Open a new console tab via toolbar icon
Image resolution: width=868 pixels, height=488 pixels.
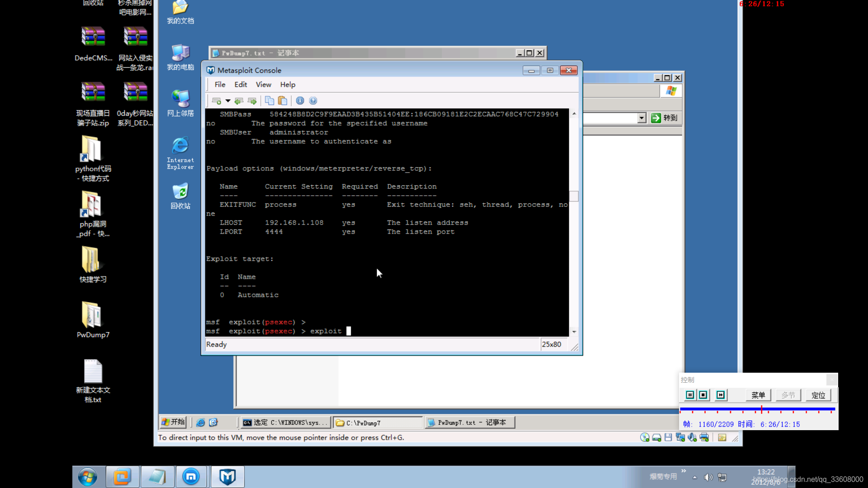217,101
